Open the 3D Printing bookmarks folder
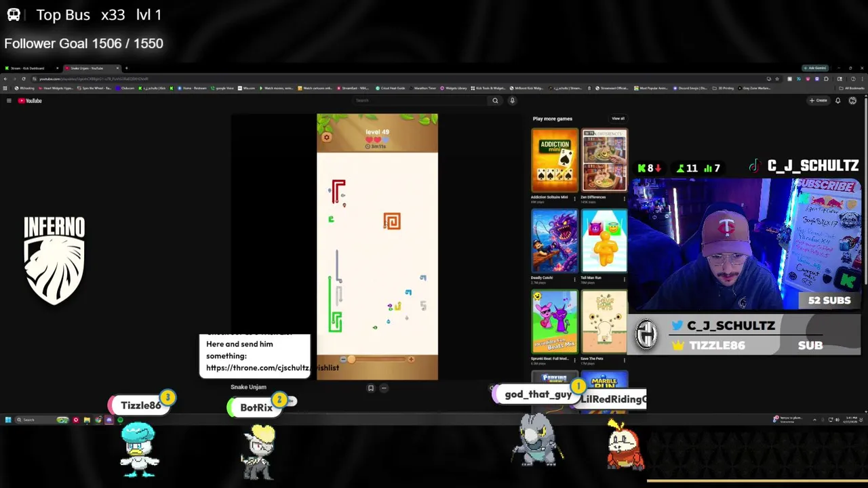This screenshot has width=868, height=488. coord(724,88)
